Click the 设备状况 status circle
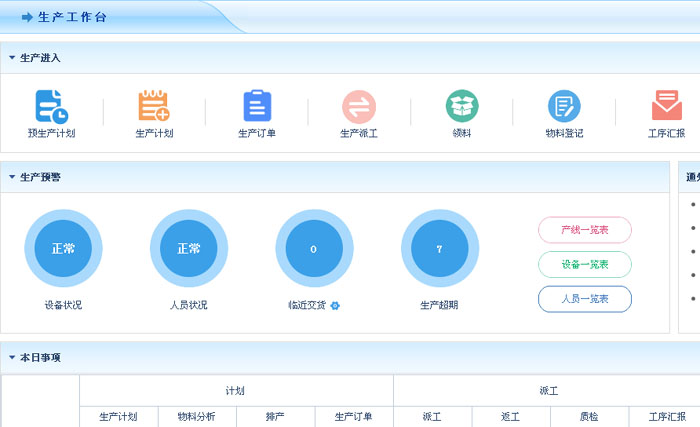This screenshot has height=427, width=700. (x=63, y=248)
